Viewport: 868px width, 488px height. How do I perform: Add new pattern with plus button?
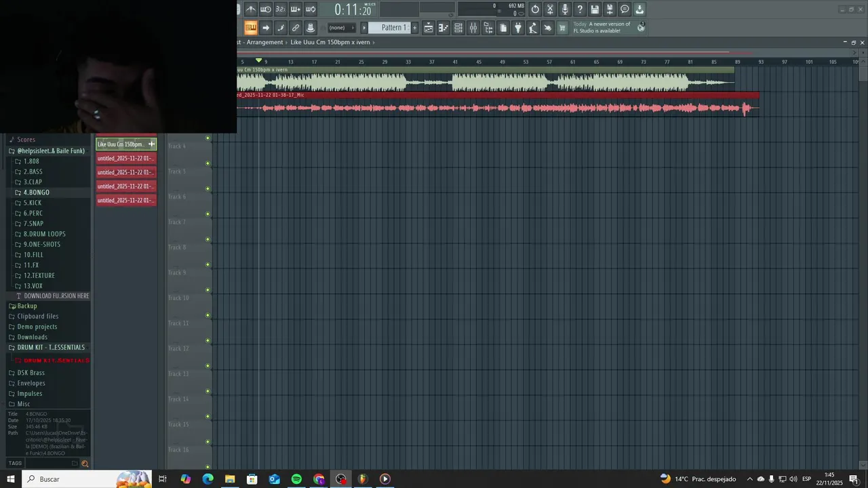[415, 28]
